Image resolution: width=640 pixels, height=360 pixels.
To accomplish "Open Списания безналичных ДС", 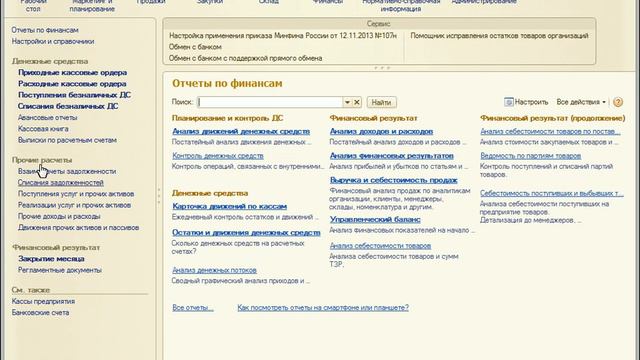I will (x=68, y=106).
